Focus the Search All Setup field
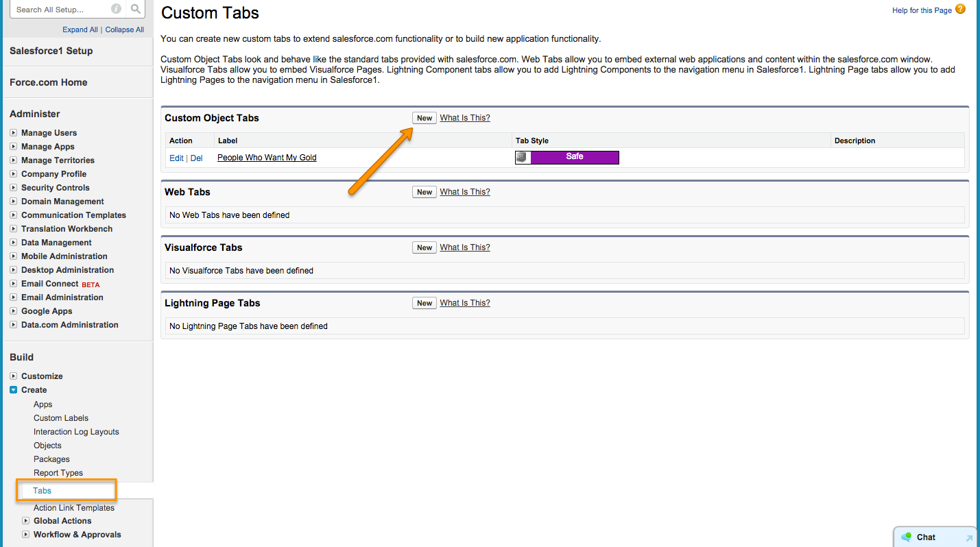The image size is (980, 547). point(59,10)
